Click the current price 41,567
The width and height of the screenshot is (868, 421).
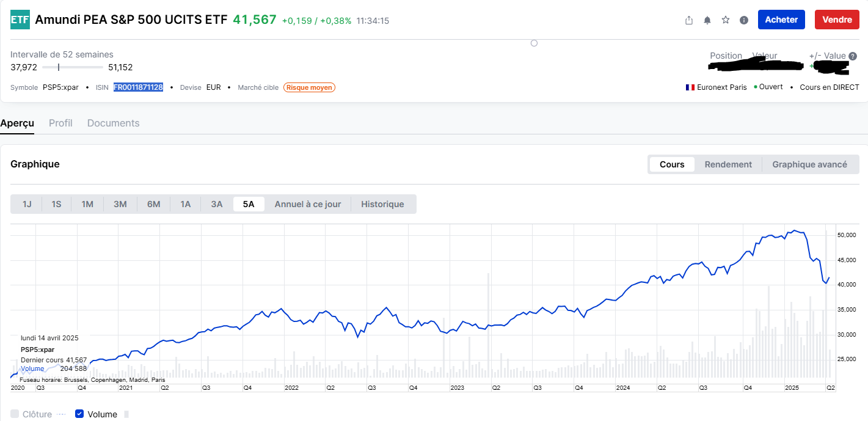(255, 20)
